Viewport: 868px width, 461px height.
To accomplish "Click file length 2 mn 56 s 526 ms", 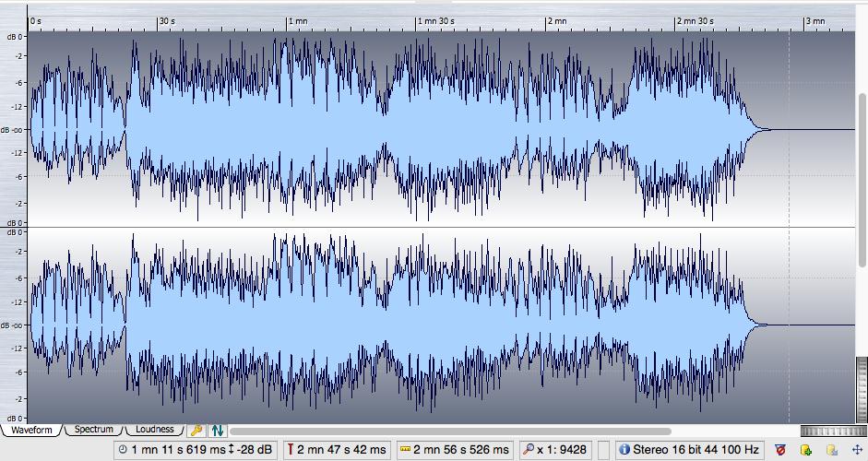I will coord(461,449).
